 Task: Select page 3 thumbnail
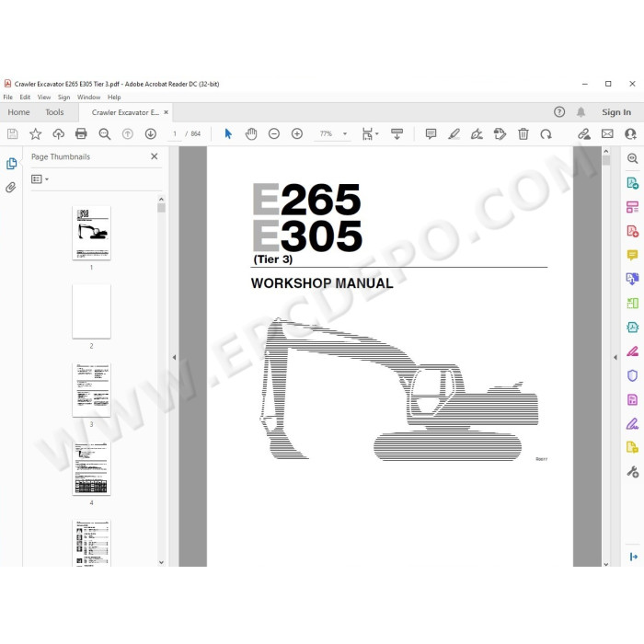[91, 390]
